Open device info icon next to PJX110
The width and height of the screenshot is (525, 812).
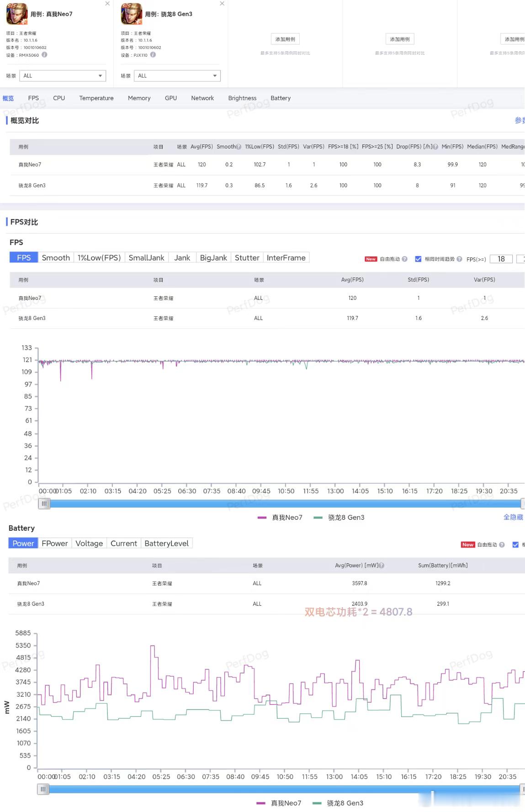tap(153, 54)
